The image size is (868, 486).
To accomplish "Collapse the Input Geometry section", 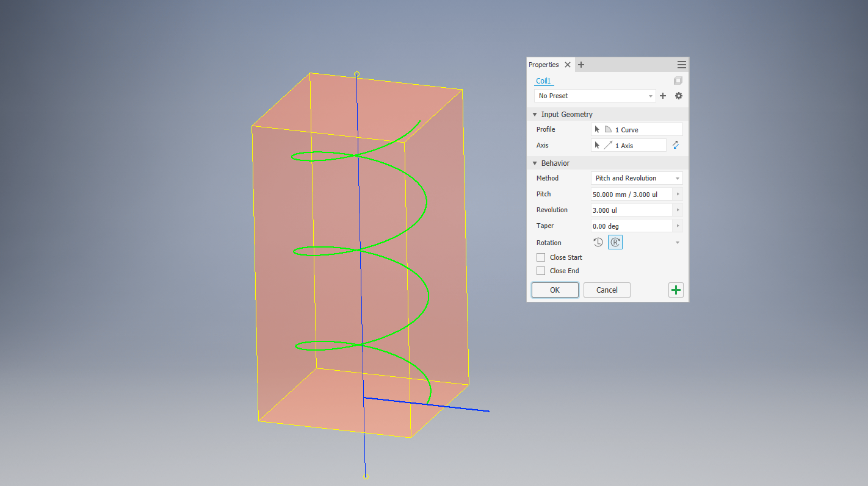I will point(535,114).
